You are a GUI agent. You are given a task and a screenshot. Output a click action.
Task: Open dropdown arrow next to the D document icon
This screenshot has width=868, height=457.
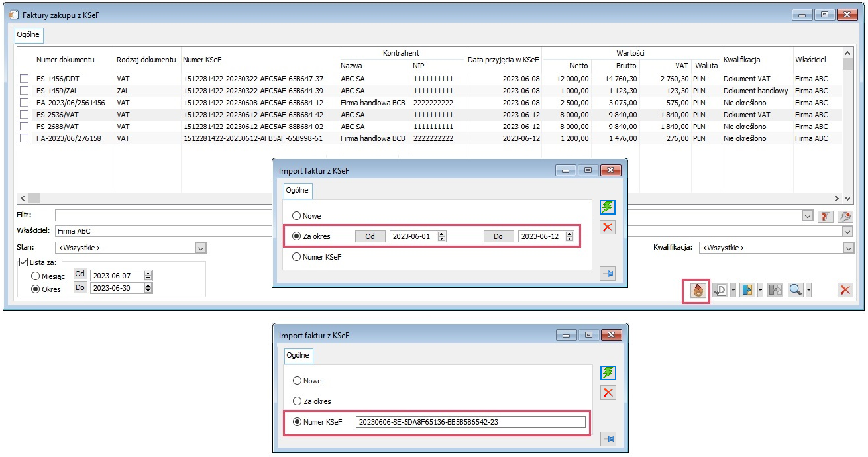click(x=733, y=290)
